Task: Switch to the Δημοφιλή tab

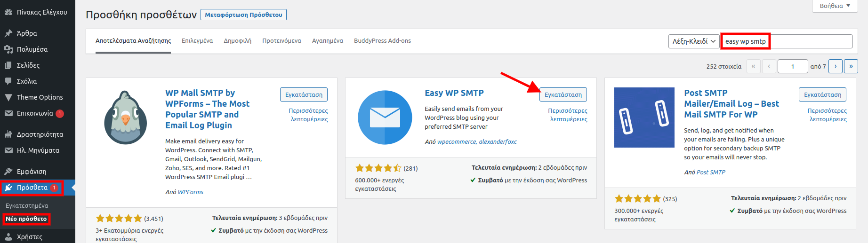Action: tap(237, 41)
